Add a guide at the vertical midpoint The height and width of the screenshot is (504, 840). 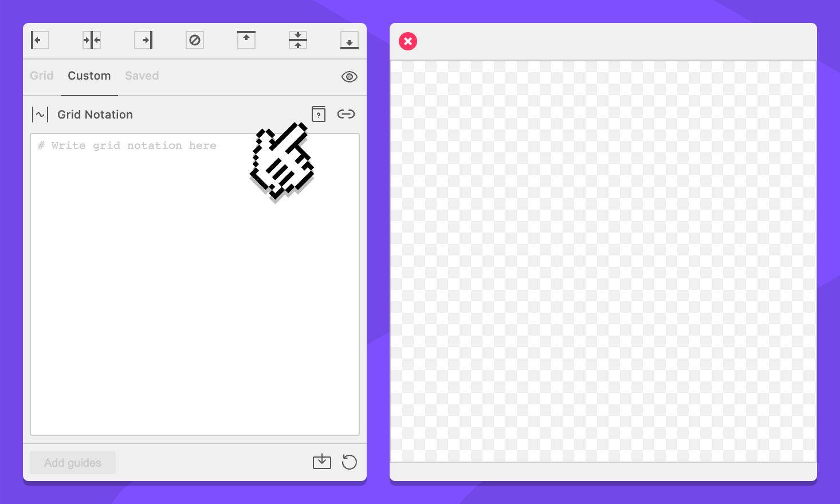click(x=92, y=40)
